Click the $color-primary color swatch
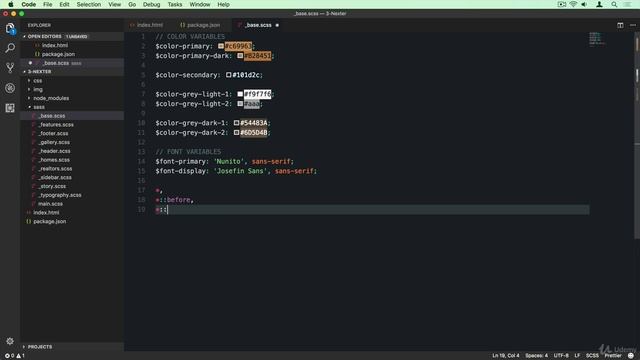Viewport: 640px width, 360px height. pos(221,46)
